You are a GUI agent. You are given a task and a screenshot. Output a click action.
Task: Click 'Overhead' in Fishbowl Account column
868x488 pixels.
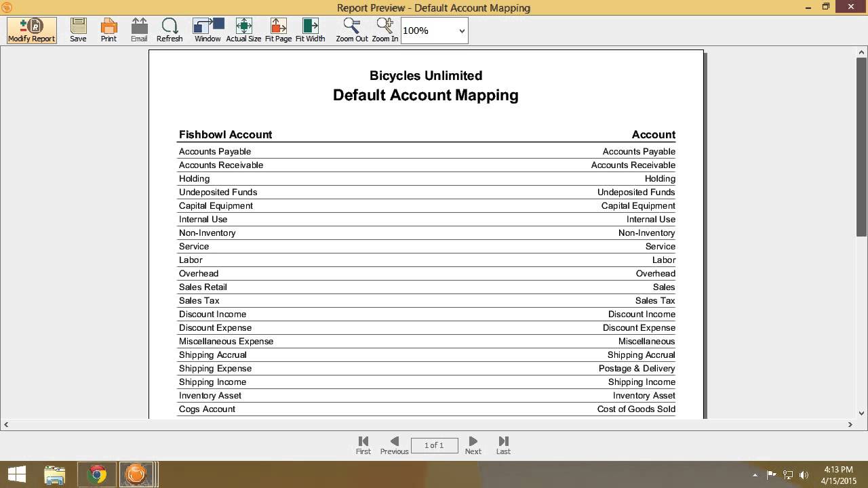[x=199, y=274]
